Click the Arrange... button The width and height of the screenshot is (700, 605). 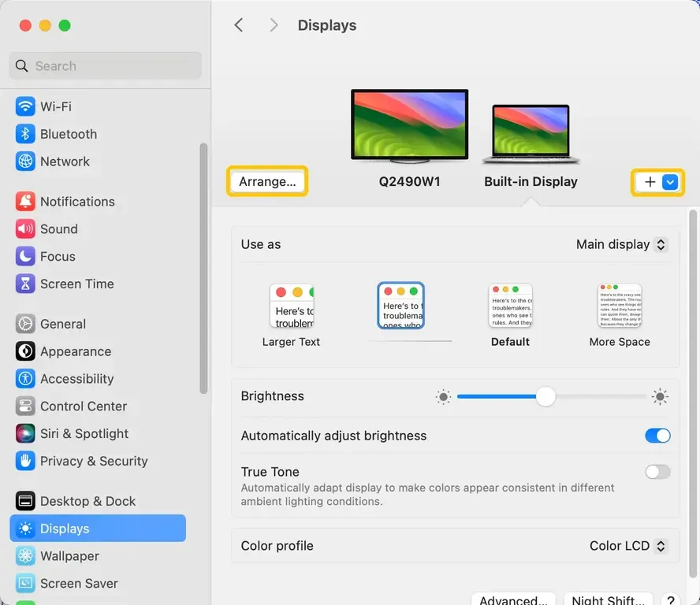click(x=267, y=182)
